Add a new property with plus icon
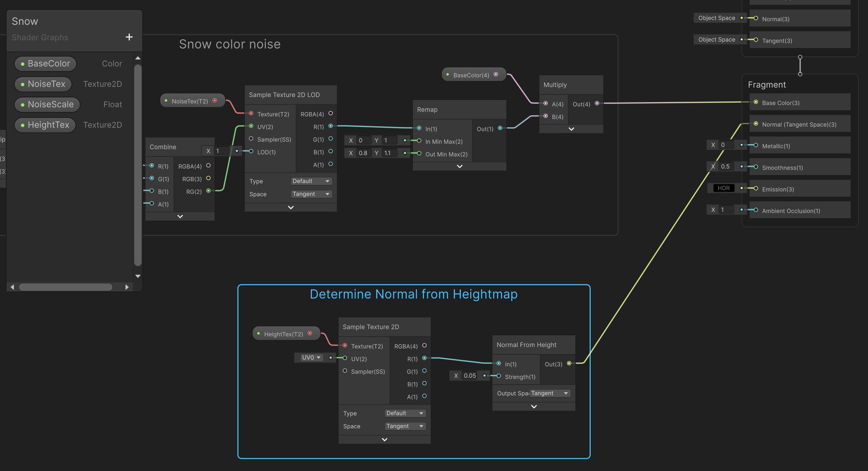 [129, 37]
